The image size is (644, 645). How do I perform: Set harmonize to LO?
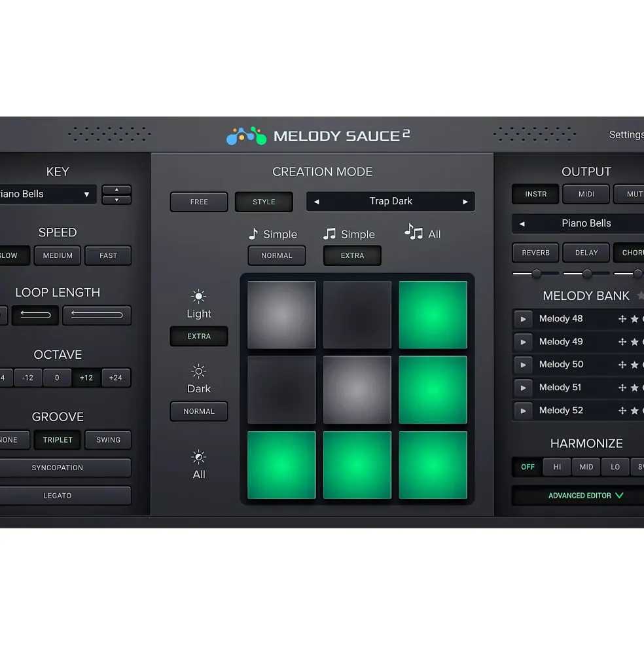[x=615, y=467]
